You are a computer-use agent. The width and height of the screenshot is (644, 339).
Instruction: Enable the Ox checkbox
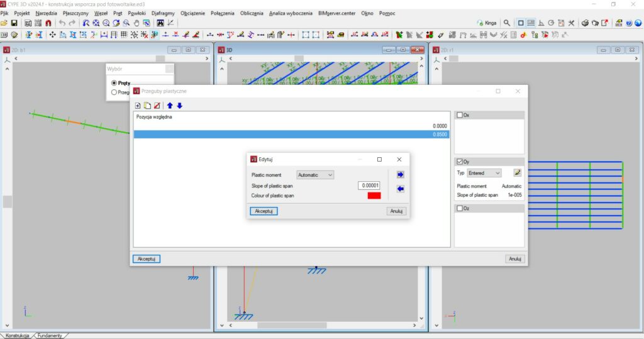(460, 115)
